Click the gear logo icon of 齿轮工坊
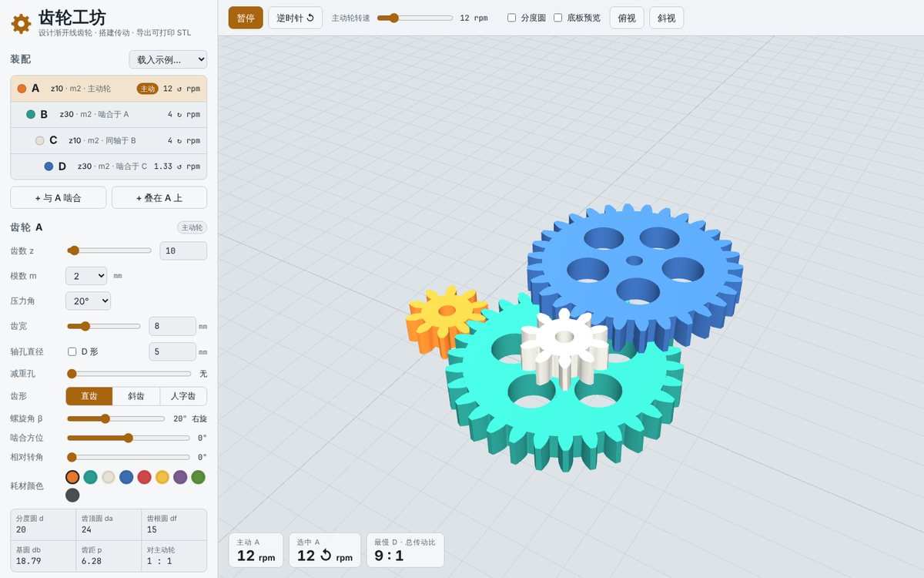 (21, 24)
